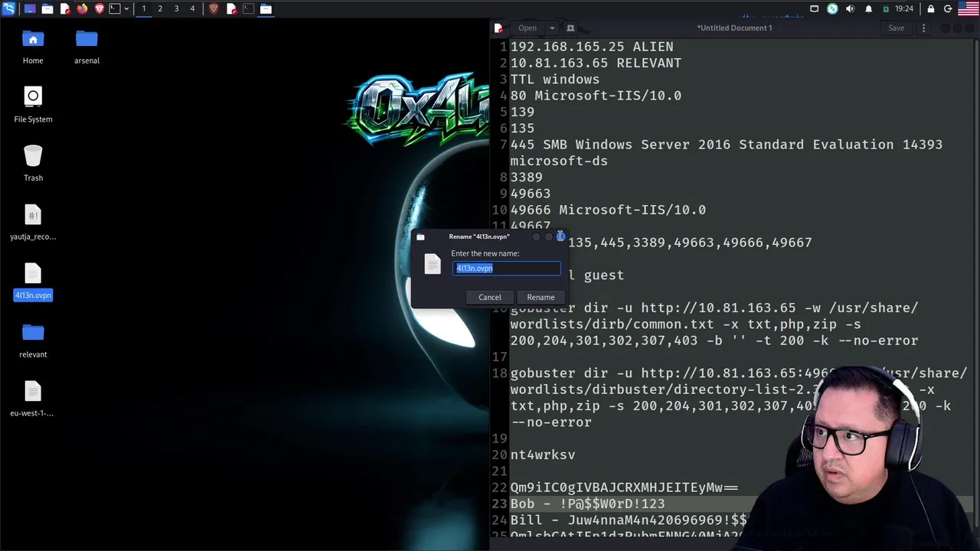This screenshot has width=980, height=551.
Task: Open the editor three-dot options menu
Action: point(923,28)
